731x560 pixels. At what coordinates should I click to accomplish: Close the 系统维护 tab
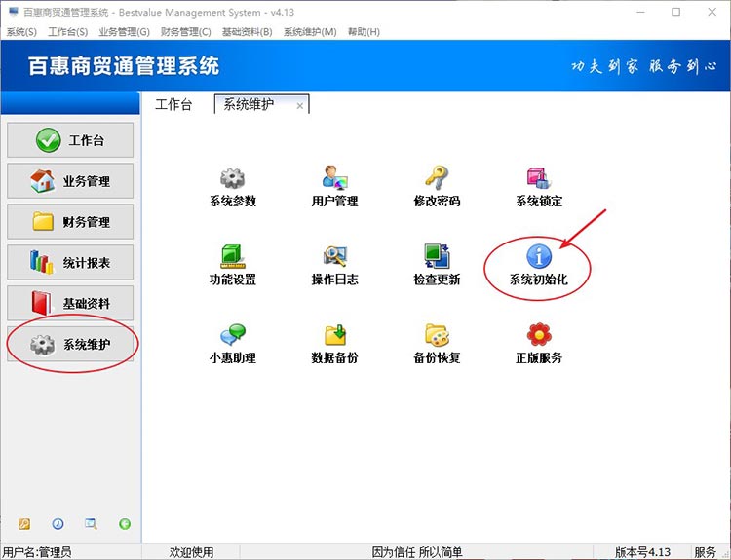point(300,106)
